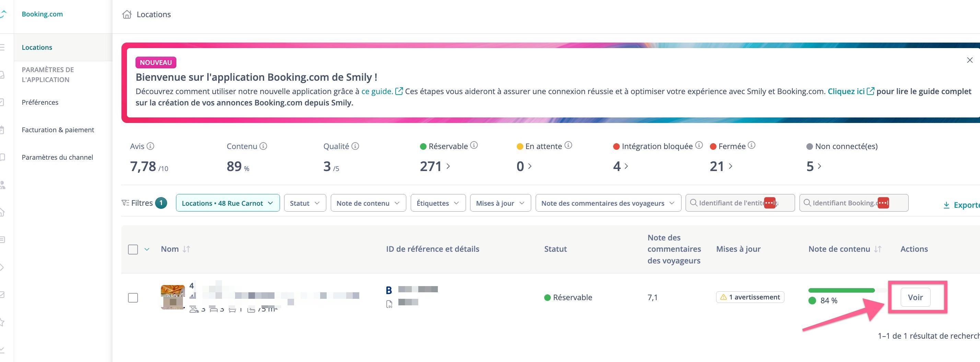The width and height of the screenshot is (980, 362).
Task: Go to Facturation & paiement
Action: [58, 130]
